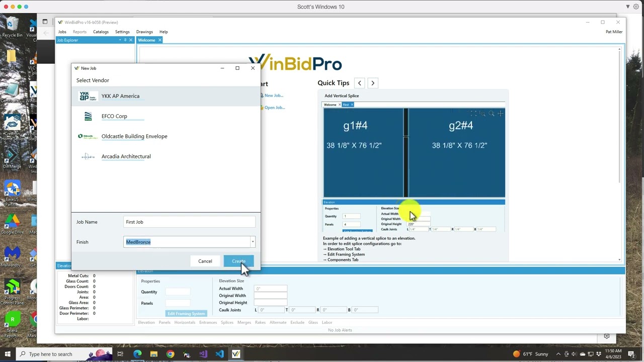Select the YKK AP America vendor logo
Viewport: 644px width, 362px height.
pos(88,96)
